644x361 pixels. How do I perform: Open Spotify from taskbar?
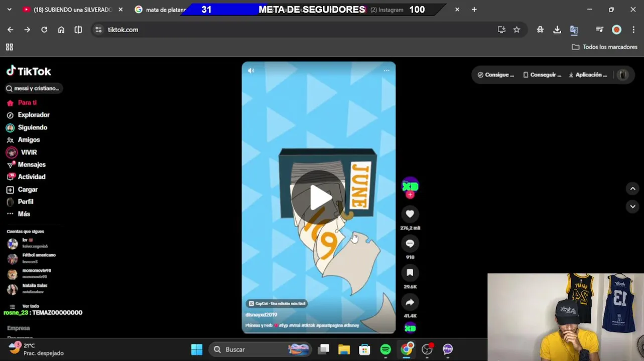tap(385, 349)
